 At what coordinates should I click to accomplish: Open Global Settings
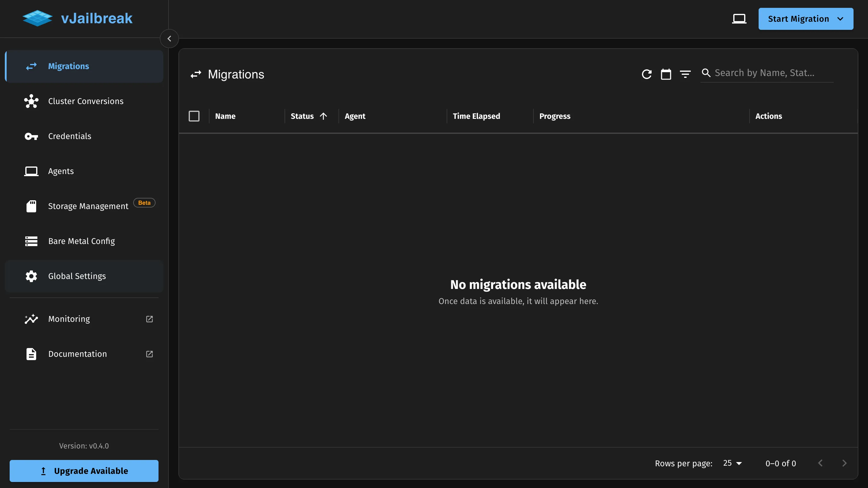(x=77, y=276)
